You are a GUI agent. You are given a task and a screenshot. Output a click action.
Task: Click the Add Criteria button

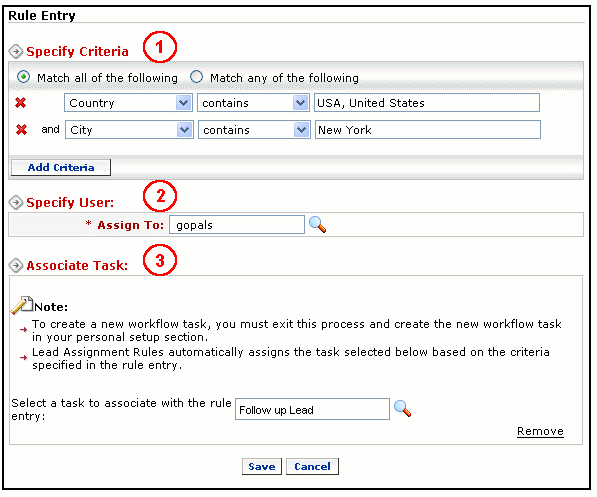(61, 168)
